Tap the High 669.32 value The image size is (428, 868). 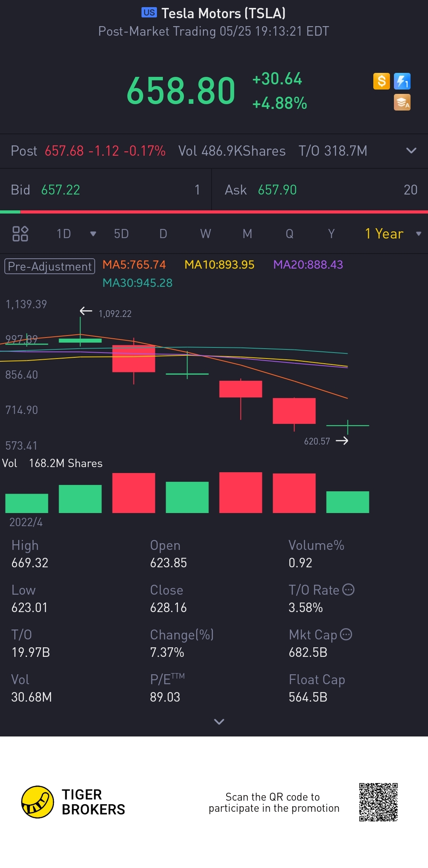pyautogui.click(x=30, y=563)
